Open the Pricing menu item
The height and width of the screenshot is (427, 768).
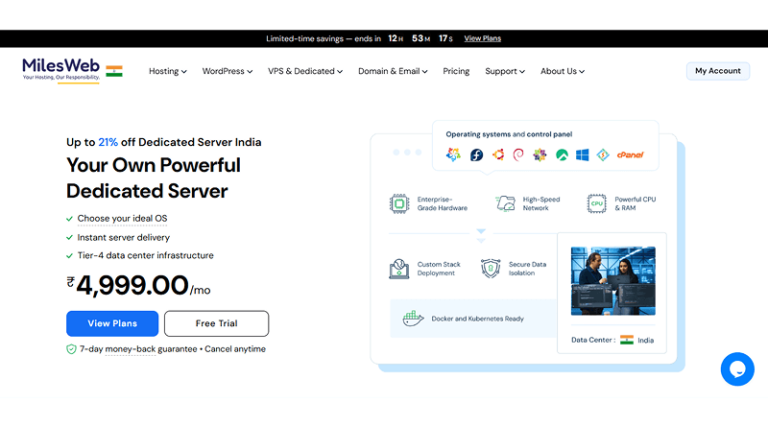click(456, 71)
